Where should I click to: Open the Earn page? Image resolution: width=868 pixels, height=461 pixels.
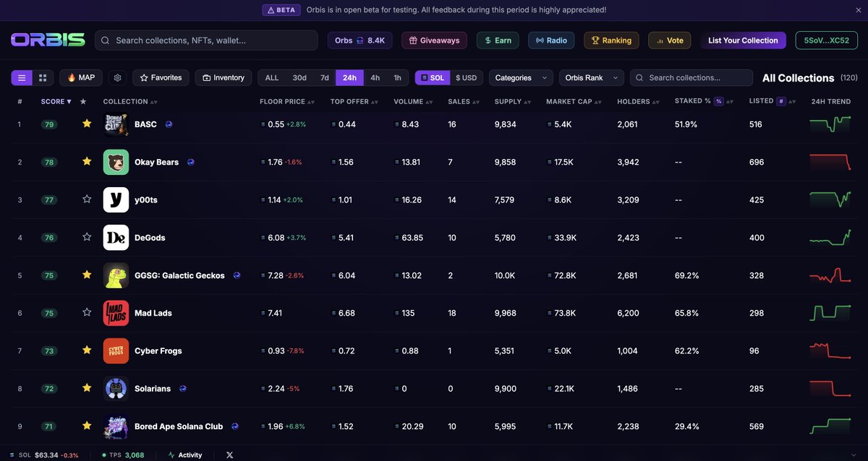click(498, 40)
